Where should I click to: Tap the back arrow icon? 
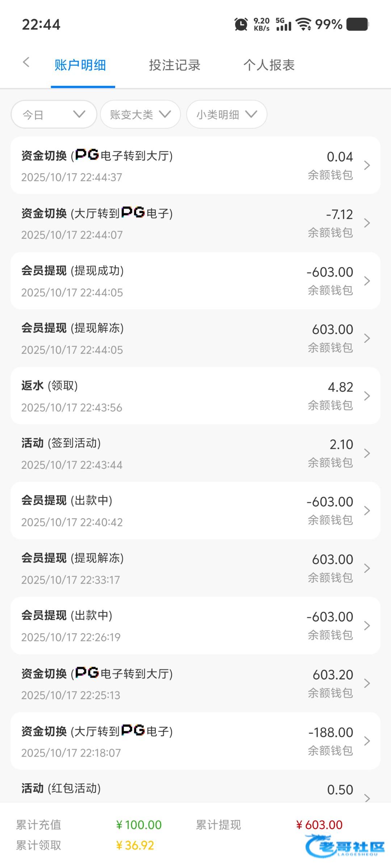click(26, 63)
